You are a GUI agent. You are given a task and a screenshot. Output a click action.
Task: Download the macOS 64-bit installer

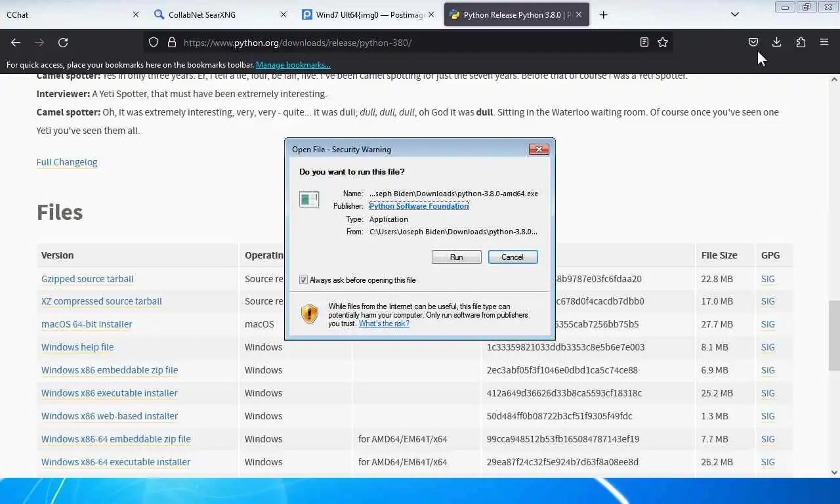pyautogui.click(x=87, y=324)
